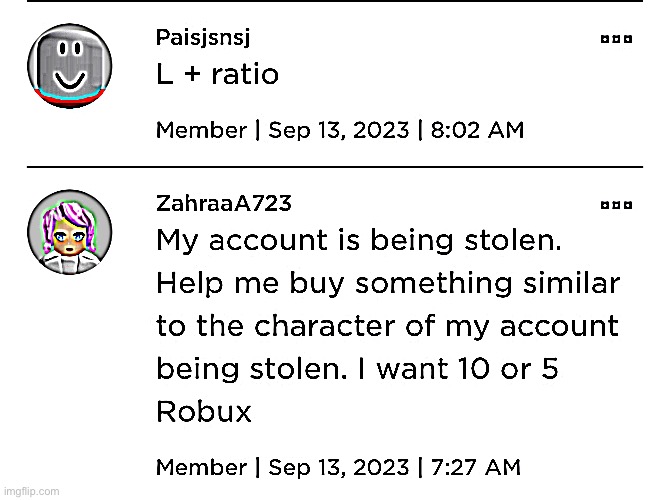Click the "Help me buy something similar" line
Image resolution: width=669 pixels, height=500 pixels.
click(388, 285)
